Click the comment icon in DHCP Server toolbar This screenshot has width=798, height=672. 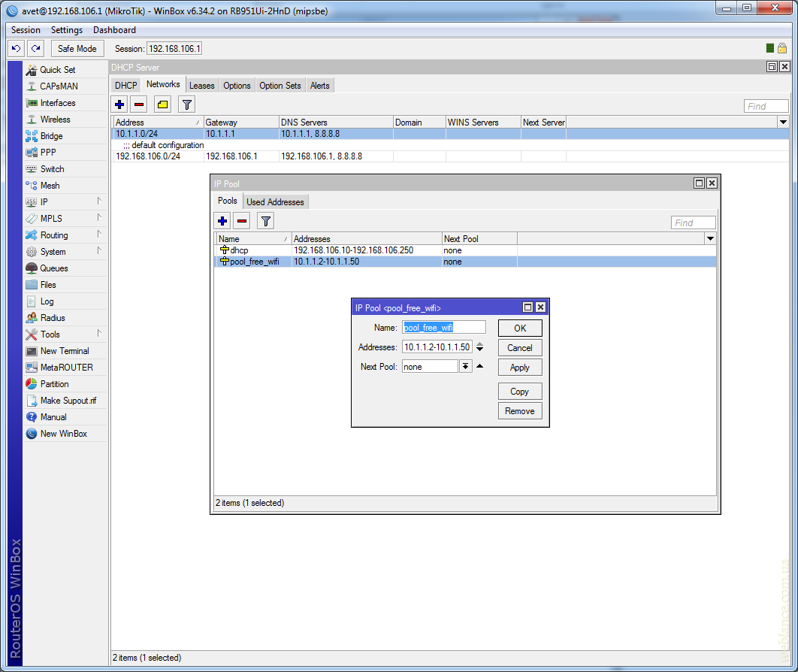point(162,104)
